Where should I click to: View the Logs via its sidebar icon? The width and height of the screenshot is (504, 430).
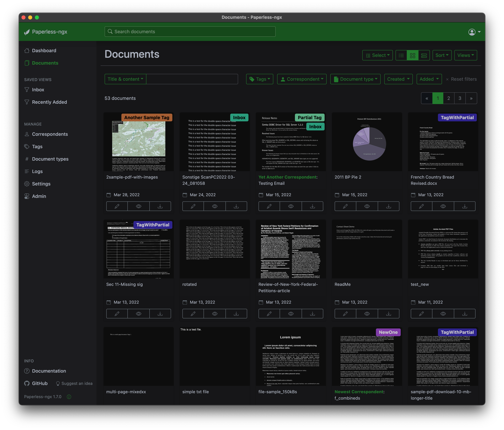27,171
